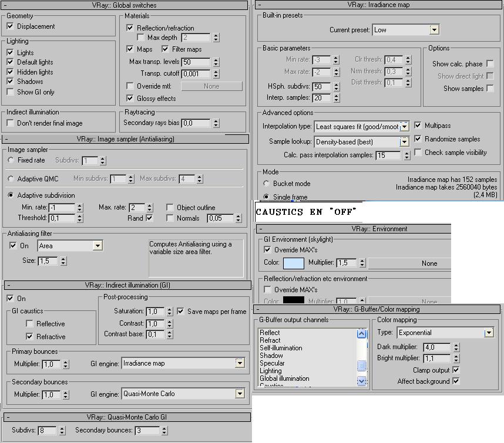This screenshot has height=443, width=504.
Task: Enable the Max depth checkbox
Action: coord(141,37)
